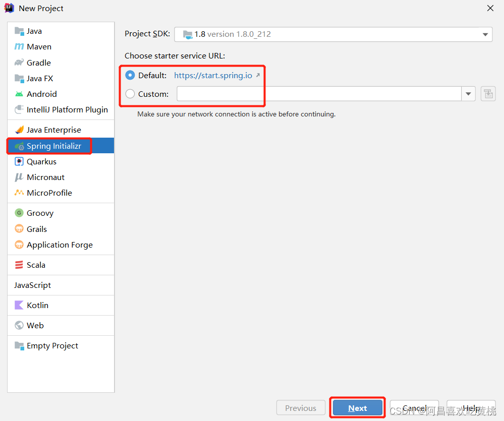Click the Micronaut mu icon
The image size is (504, 421).
(19, 177)
